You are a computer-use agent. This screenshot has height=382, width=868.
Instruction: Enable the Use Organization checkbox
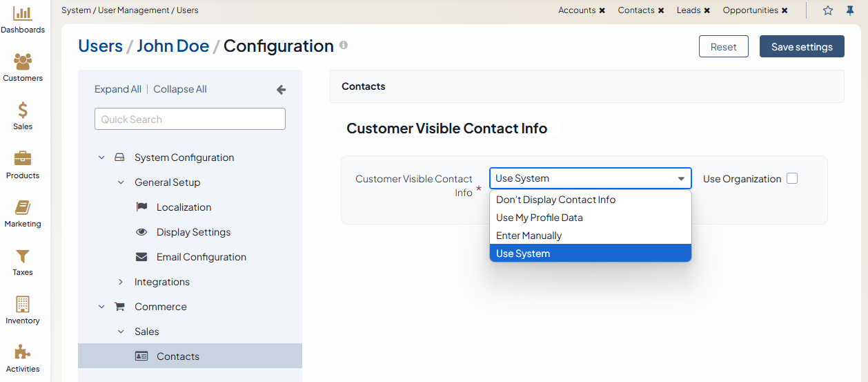[792, 179]
